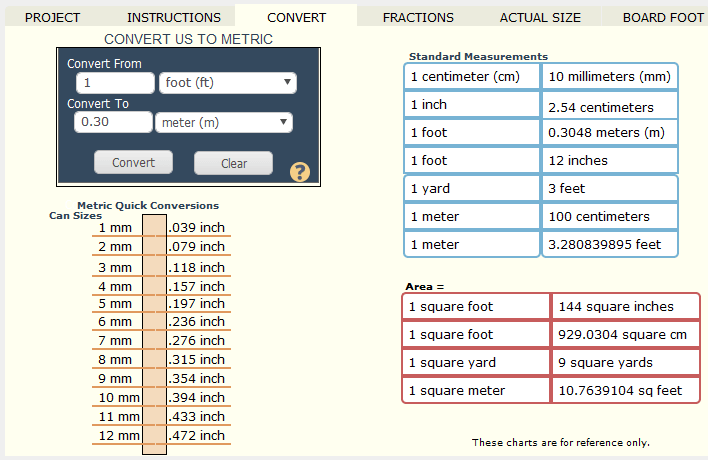
Task: Switch to the PROJECT tab
Action: pos(52,17)
